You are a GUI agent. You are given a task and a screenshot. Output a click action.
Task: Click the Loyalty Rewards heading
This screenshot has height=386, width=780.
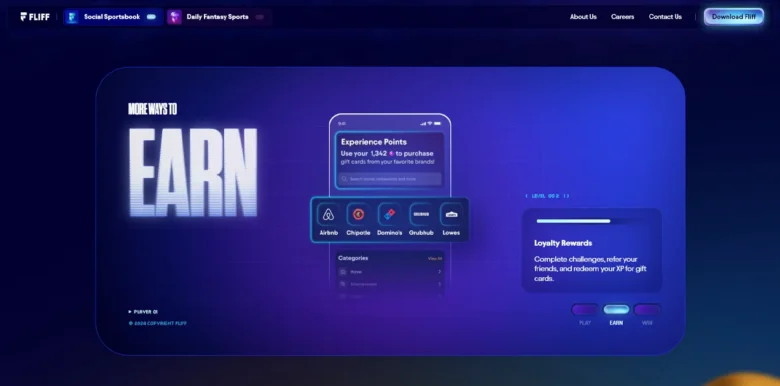(563, 243)
